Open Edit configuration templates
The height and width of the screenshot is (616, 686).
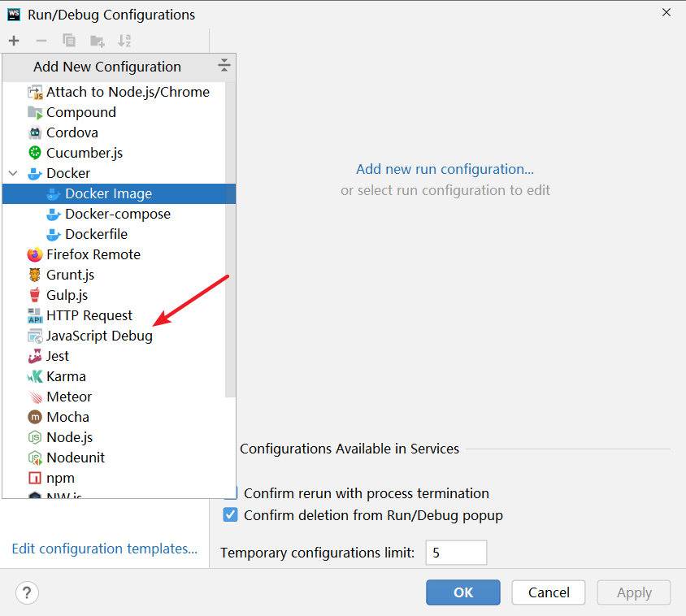[x=104, y=549]
